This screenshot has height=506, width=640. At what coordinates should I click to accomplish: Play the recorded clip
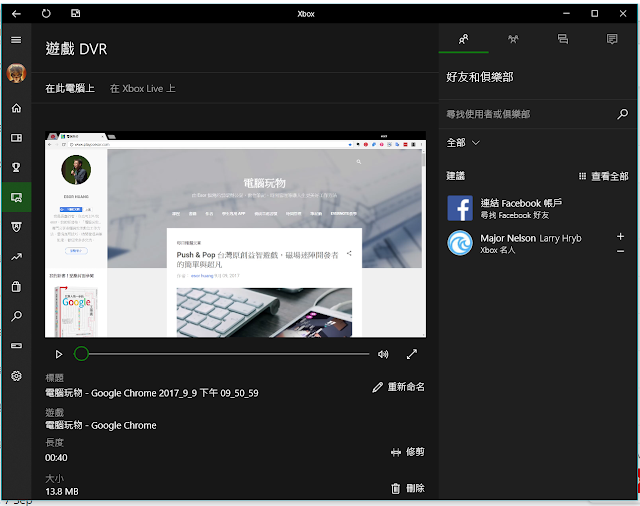point(59,354)
